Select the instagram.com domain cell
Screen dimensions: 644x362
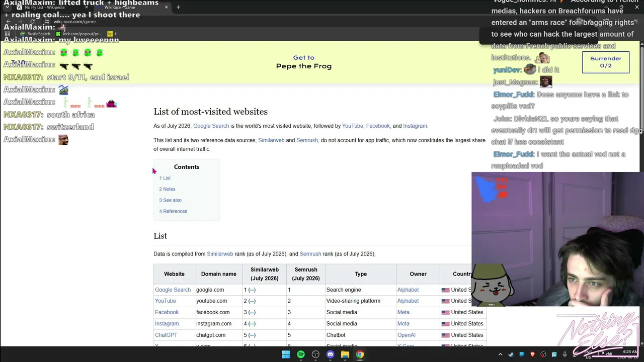coord(219,324)
